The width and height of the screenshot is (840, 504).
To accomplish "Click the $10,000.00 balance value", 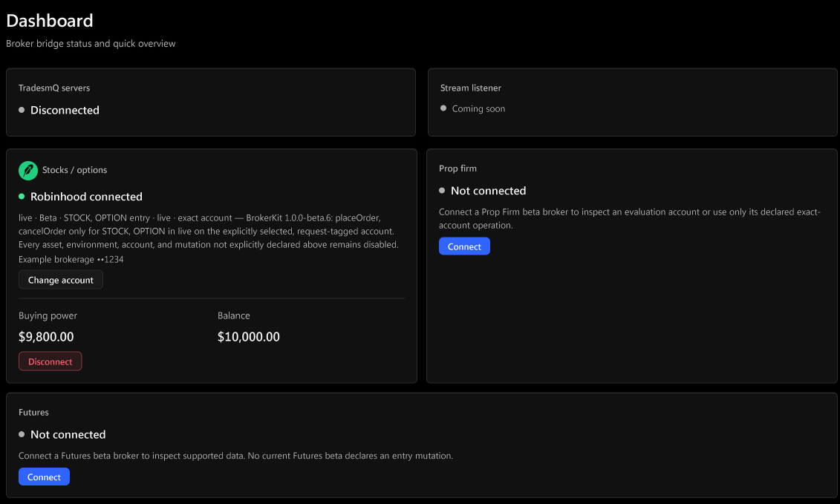I will tap(249, 336).
